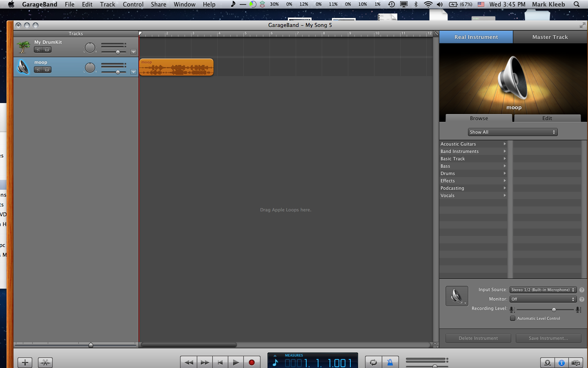Expand Bass category

pyautogui.click(x=473, y=166)
